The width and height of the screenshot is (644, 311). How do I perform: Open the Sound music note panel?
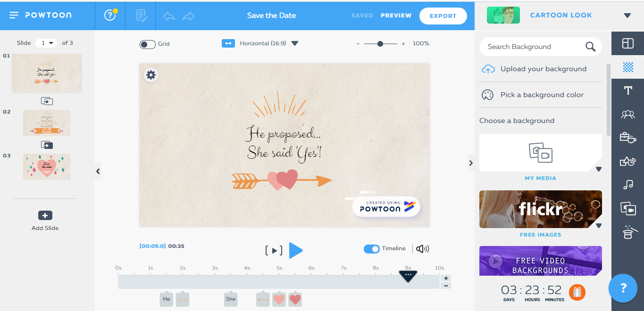point(627,185)
